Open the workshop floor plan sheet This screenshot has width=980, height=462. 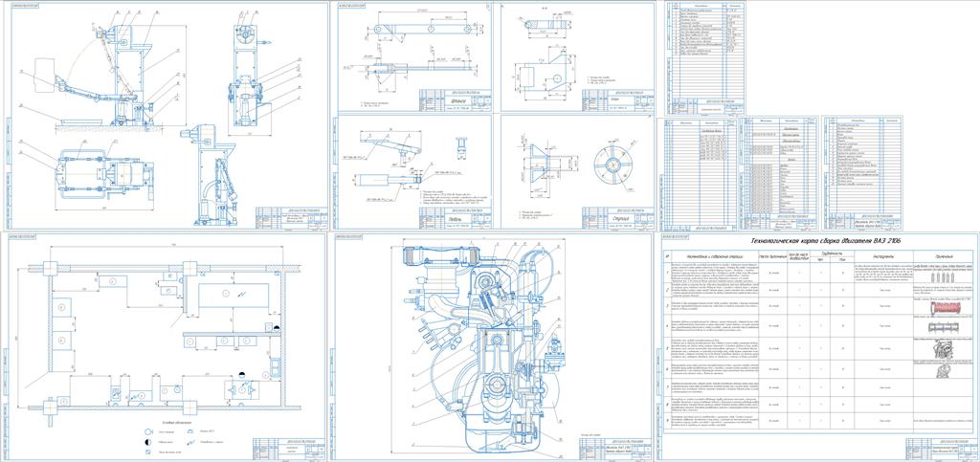click(164, 346)
